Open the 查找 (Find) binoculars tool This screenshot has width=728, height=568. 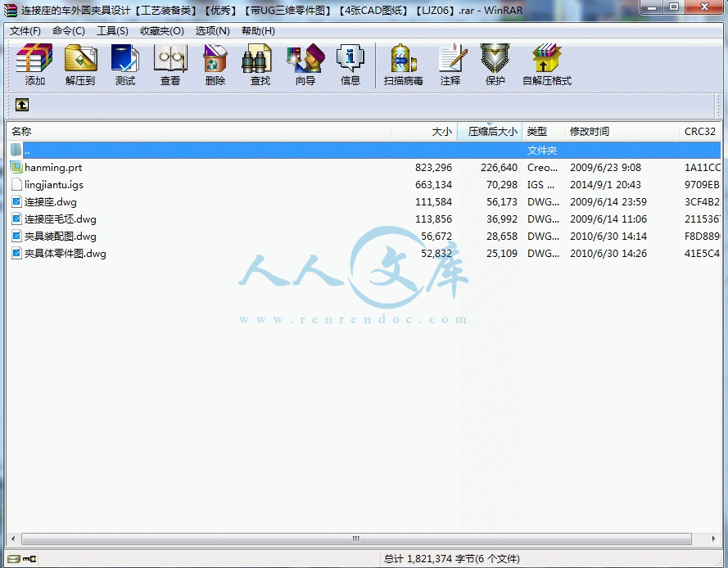pyautogui.click(x=260, y=65)
